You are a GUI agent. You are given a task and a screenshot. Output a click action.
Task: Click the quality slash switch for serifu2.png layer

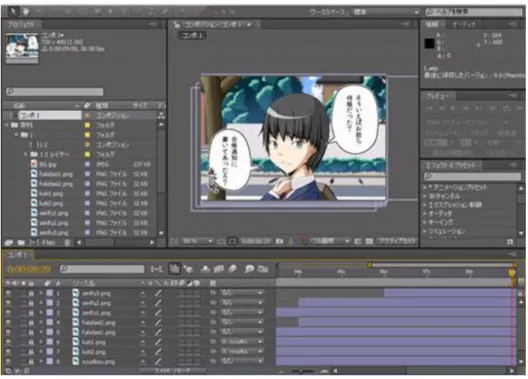pyautogui.click(x=158, y=303)
